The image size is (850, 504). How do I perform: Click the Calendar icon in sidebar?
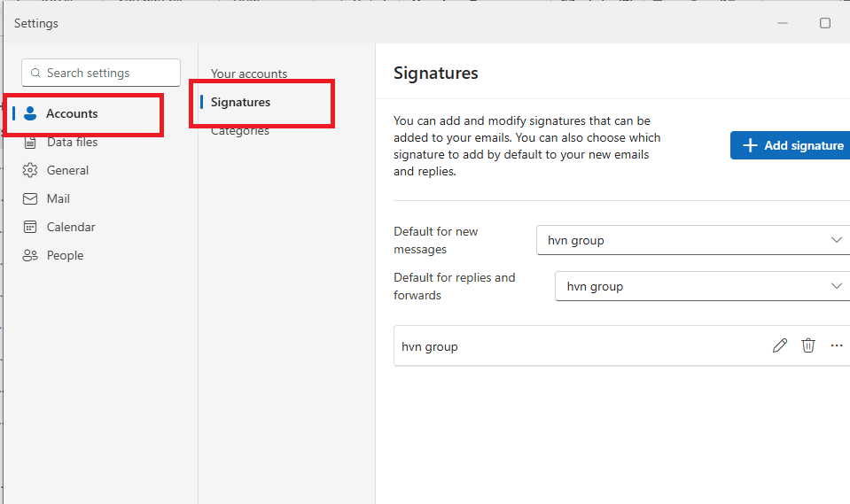point(30,227)
